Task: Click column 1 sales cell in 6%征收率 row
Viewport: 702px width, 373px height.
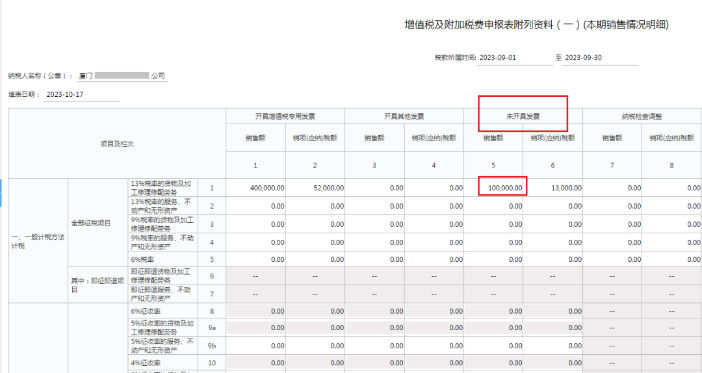Action: click(x=256, y=311)
